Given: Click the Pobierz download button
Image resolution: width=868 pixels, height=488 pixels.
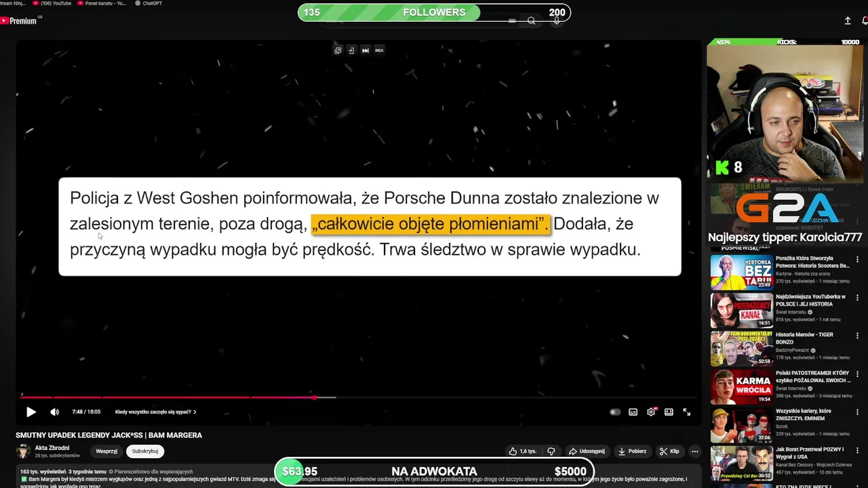Looking at the screenshot, I should pyautogui.click(x=632, y=451).
